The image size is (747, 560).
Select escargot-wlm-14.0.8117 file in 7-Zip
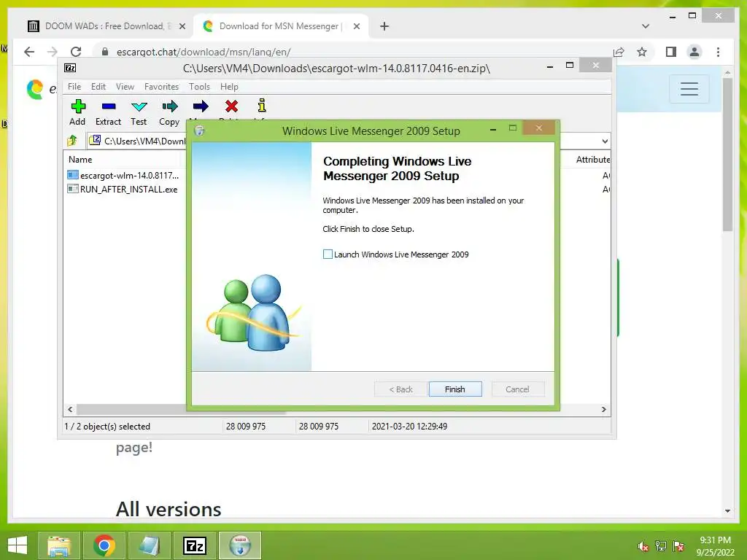(x=123, y=175)
